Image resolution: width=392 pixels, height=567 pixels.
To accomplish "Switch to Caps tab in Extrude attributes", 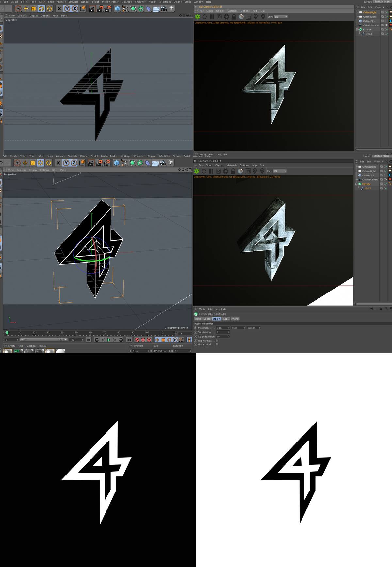I will point(226,319).
